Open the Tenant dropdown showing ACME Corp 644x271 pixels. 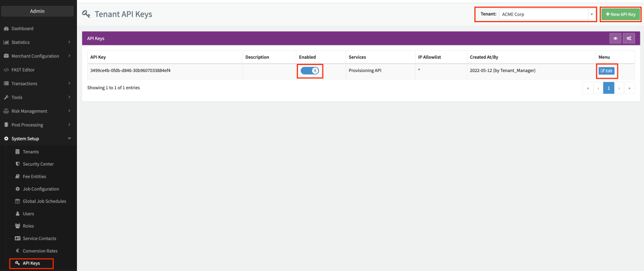click(x=547, y=14)
